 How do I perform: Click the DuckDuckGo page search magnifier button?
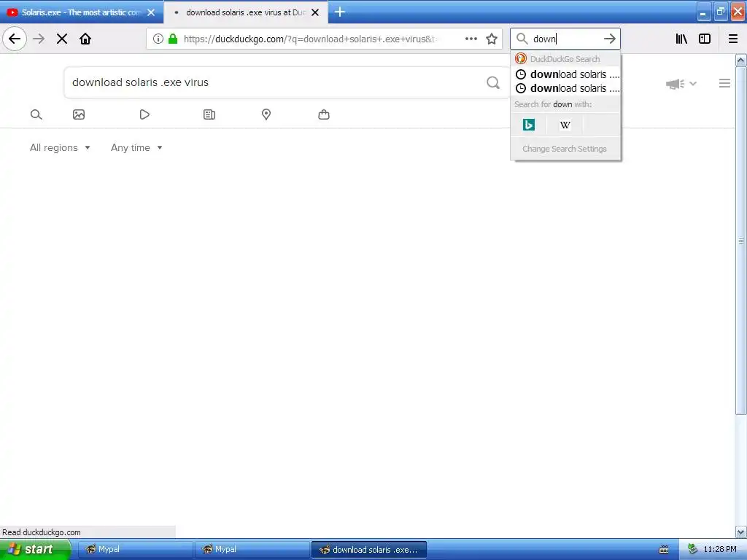coord(493,82)
